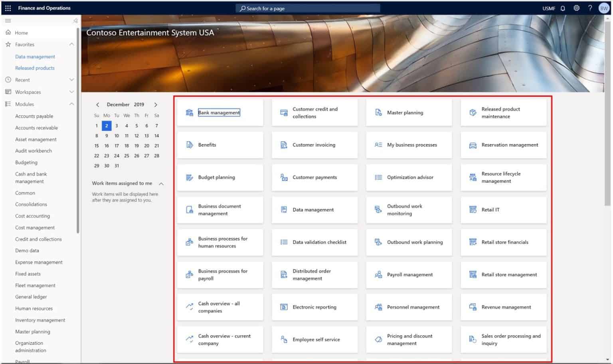Viewport: 613px width, 364px height.
Task: Open the notifications bell icon
Action: (x=562, y=8)
